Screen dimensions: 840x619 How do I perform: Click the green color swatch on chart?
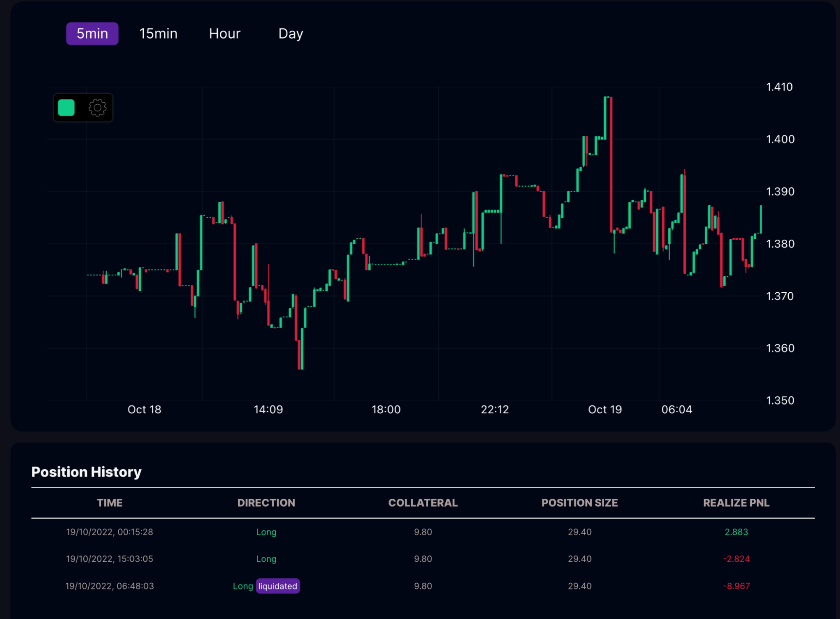click(66, 108)
